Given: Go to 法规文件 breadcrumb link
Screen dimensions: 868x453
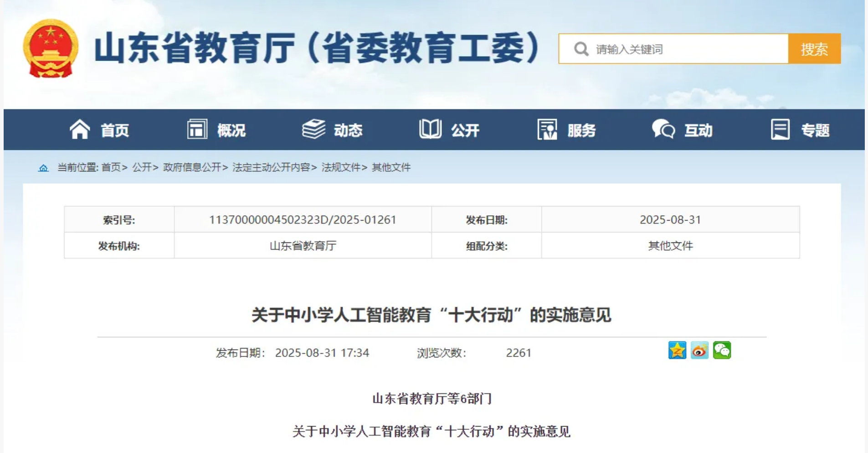Looking at the screenshot, I should point(341,167).
